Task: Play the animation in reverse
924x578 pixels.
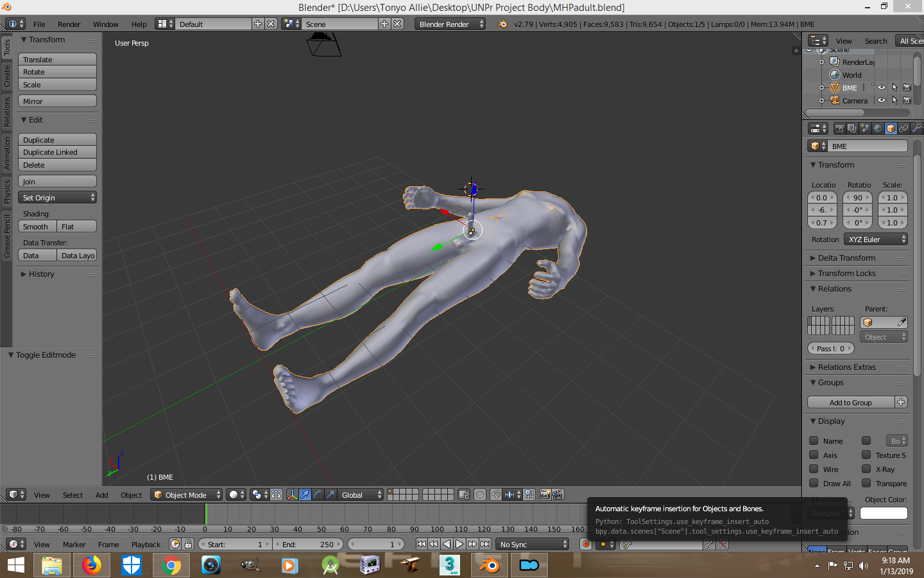Action: tap(447, 544)
